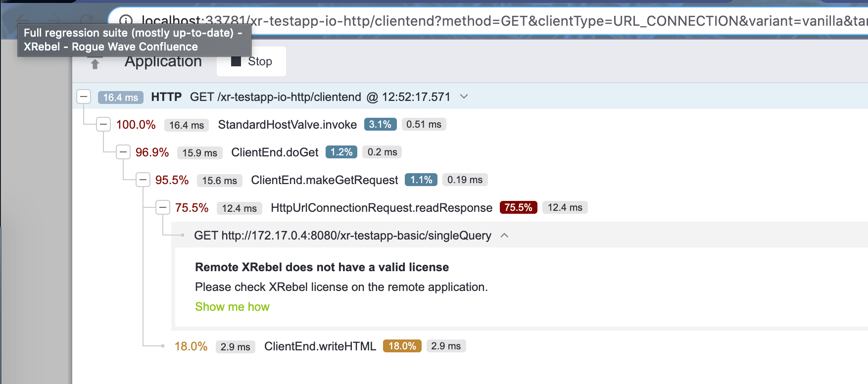Click the blue 3.1% badge
Image resolution: width=868 pixels, height=384 pixels.
pyautogui.click(x=380, y=124)
